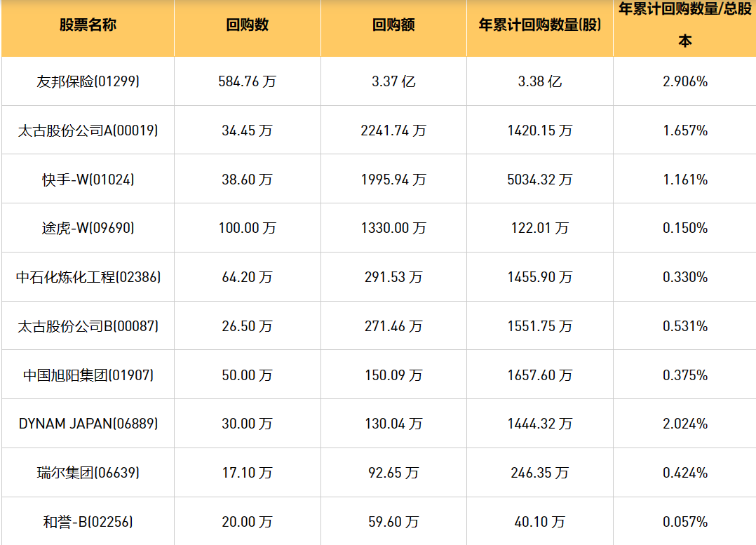Click the 100.00 万 buyback count value
Image resolution: width=756 pixels, height=545 pixels.
coord(248,228)
